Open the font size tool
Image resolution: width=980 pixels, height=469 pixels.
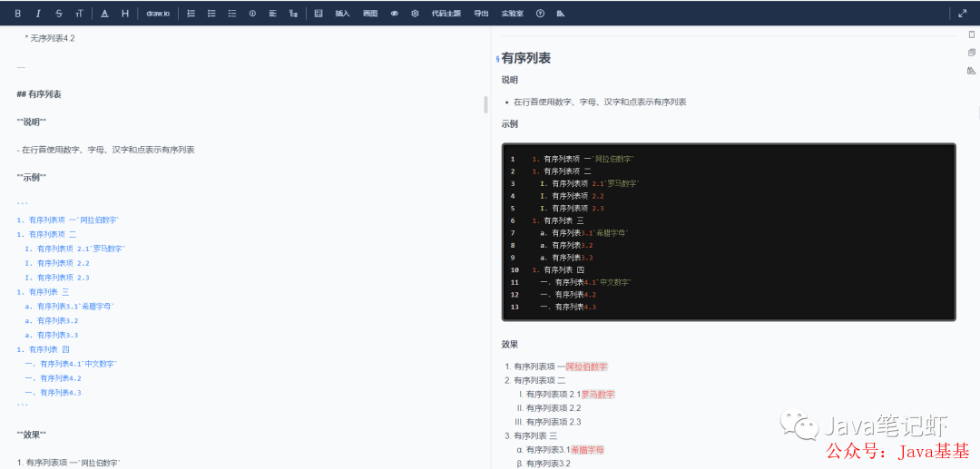[x=79, y=13]
